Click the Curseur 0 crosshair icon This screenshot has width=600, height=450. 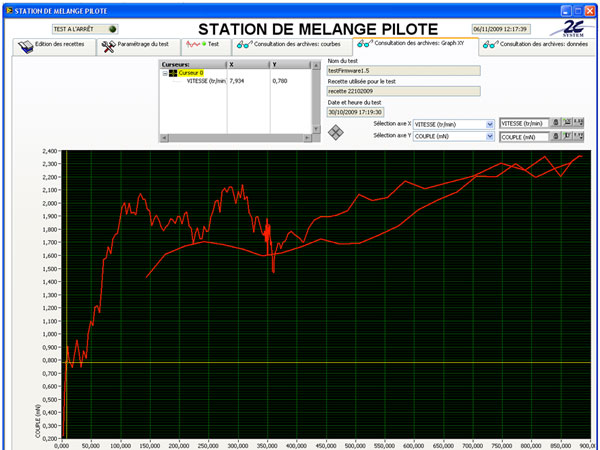click(173, 73)
